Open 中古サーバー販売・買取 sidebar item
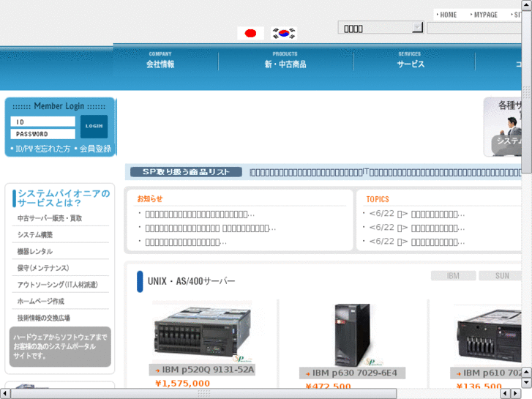 (50, 218)
